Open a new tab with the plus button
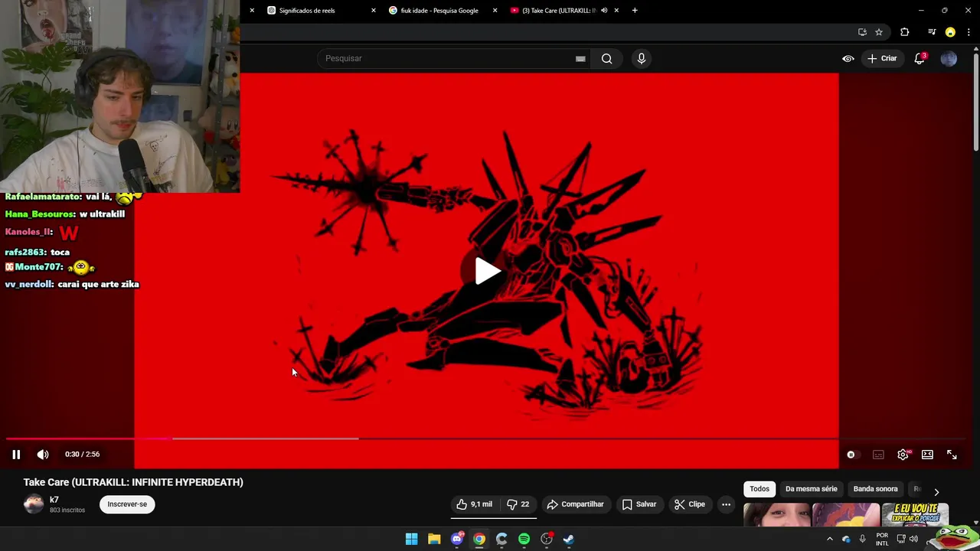 click(635, 11)
